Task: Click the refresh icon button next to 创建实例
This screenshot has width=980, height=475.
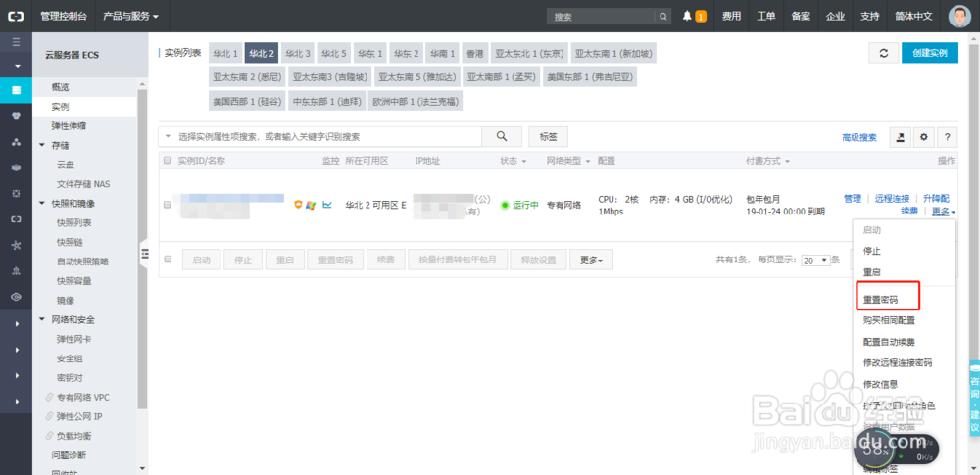Action: click(884, 53)
